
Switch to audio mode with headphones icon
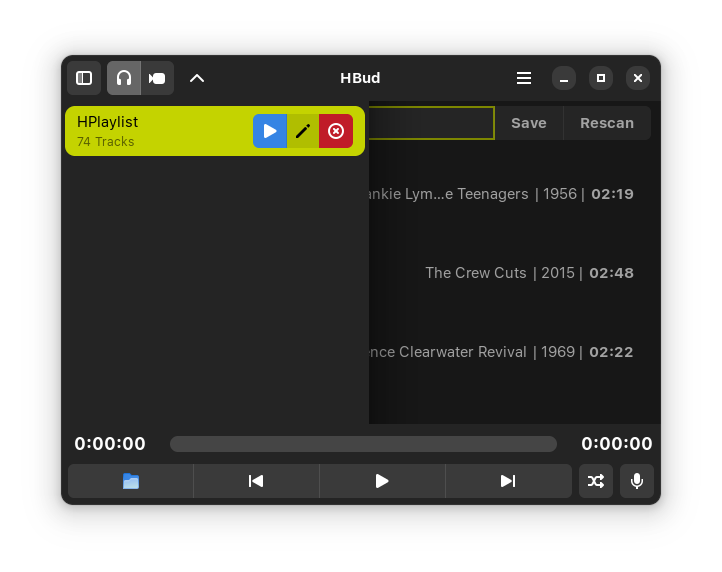(124, 78)
